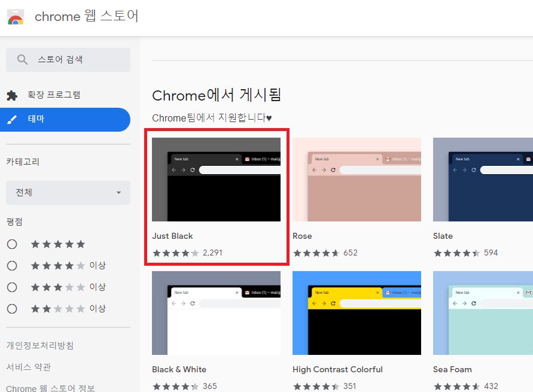This screenshot has height=392, width=533.
Task: Click the 2,291 rating count
Action: click(x=212, y=253)
